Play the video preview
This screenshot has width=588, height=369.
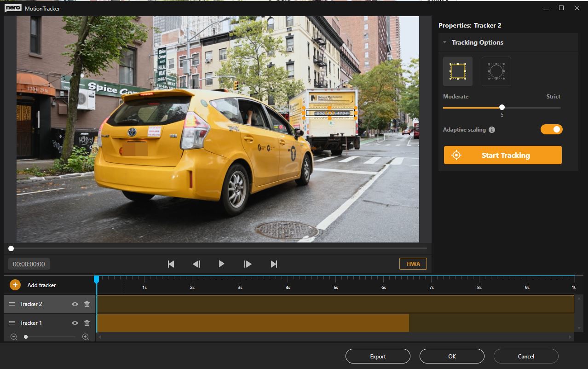coord(222,264)
